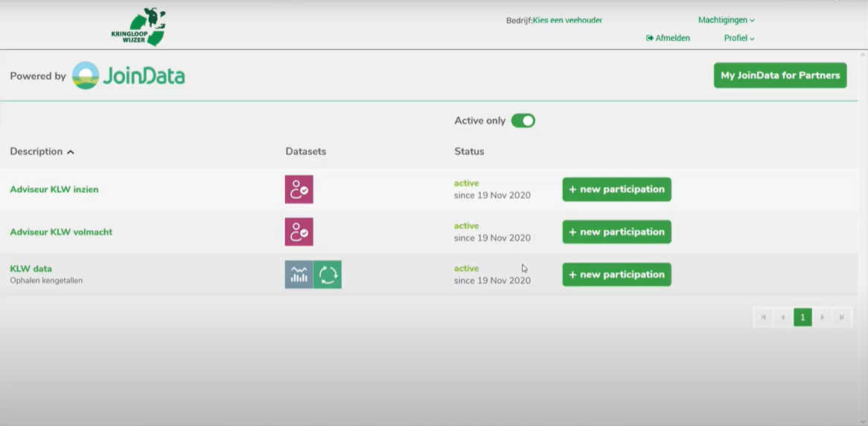Image resolution: width=868 pixels, height=426 pixels.
Task: Open the Adviseur KLW inzien purpose
Action: (54, 189)
